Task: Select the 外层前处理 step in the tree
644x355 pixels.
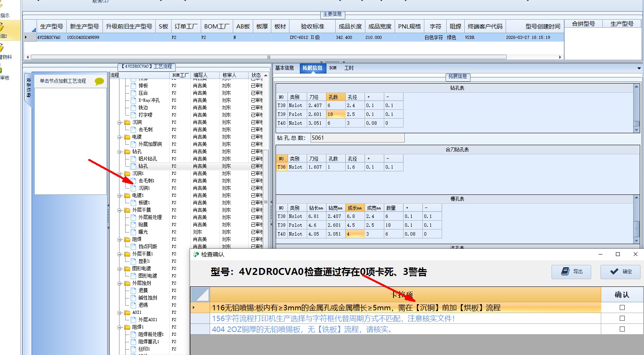Action: [x=150, y=218]
